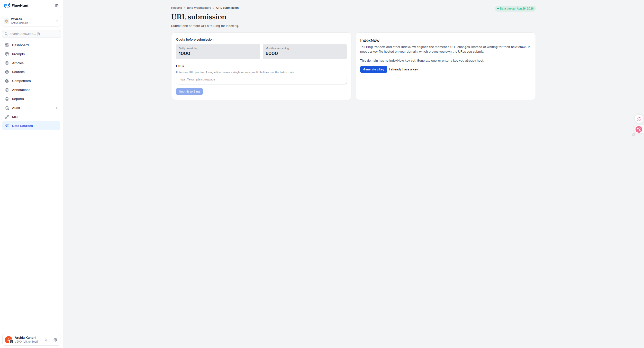Click the vevo.sk domain favicon

[x=7, y=21]
